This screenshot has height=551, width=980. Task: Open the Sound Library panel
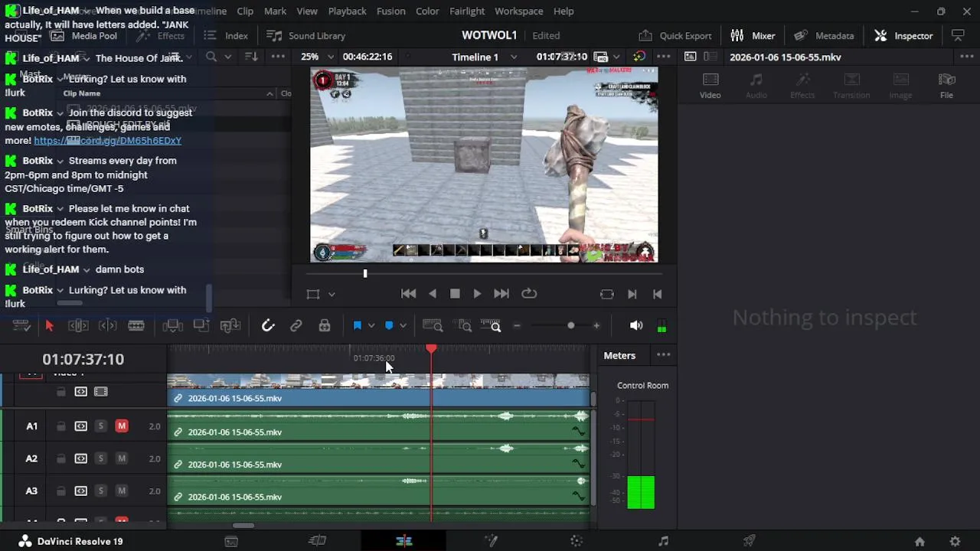click(x=305, y=35)
